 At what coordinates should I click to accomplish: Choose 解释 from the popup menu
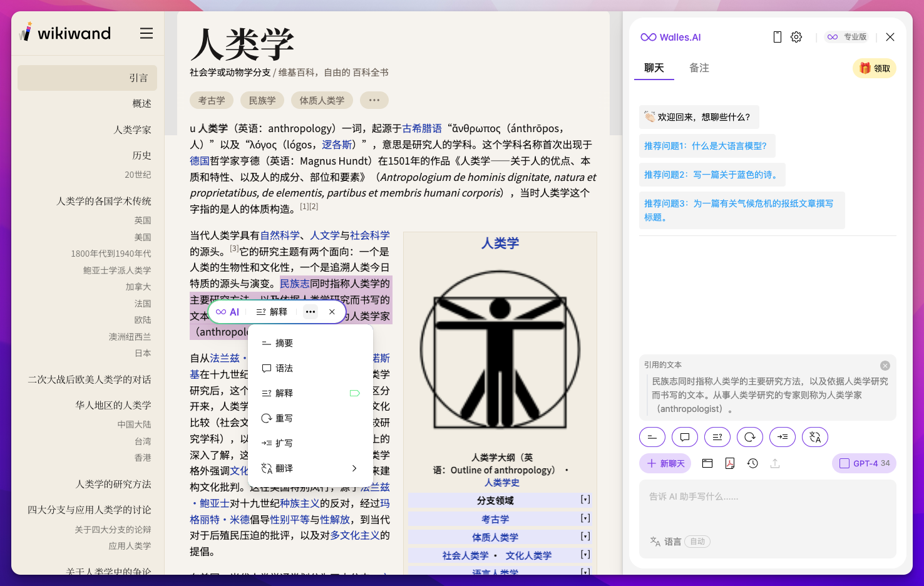311,393
